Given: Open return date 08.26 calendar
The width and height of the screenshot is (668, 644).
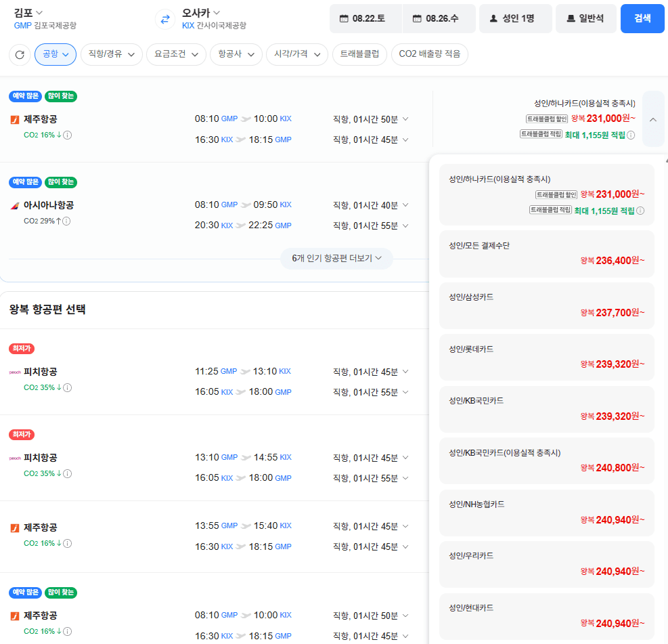Looking at the screenshot, I should [x=439, y=18].
